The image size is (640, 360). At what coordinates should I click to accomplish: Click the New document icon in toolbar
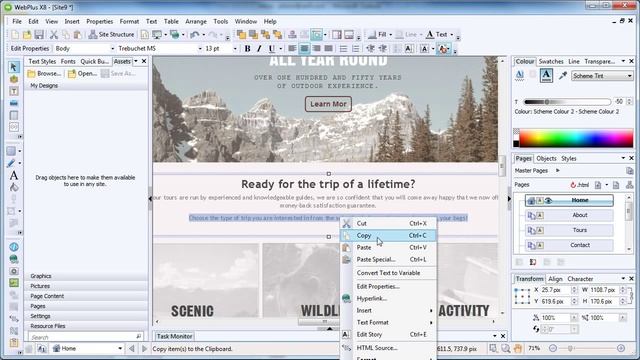pyautogui.click(x=15, y=35)
